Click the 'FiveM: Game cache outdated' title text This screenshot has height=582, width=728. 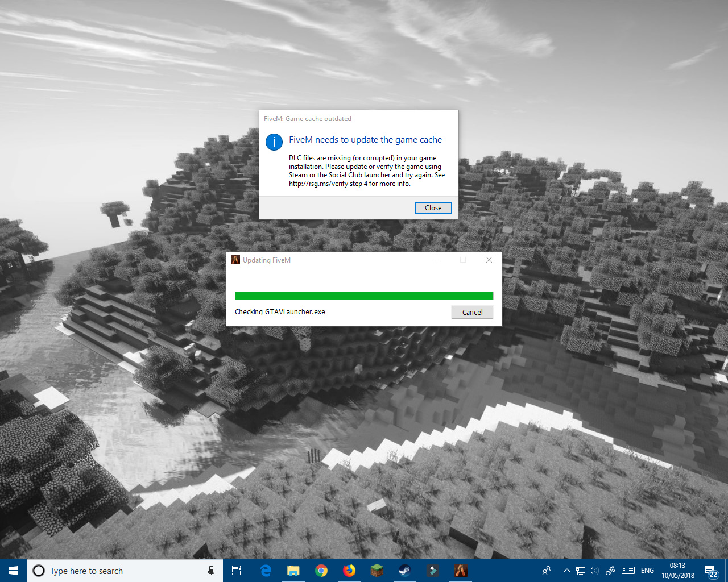308,119
